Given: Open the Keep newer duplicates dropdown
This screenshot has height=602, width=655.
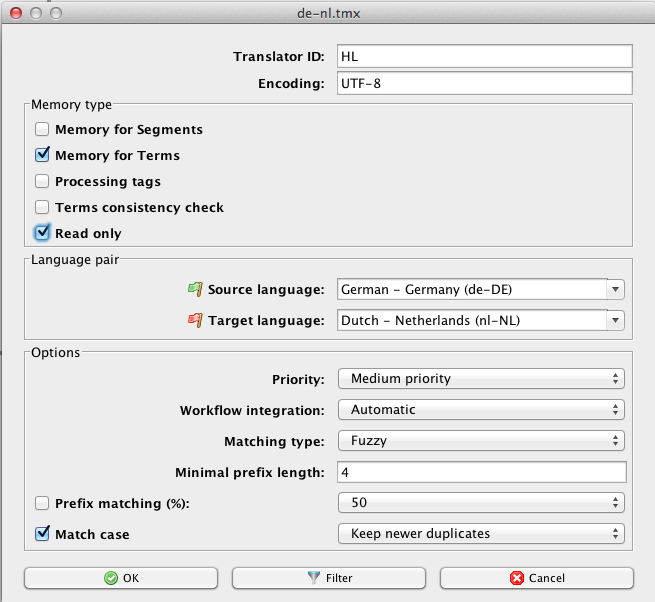Looking at the screenshot, I should pos(481,534).
